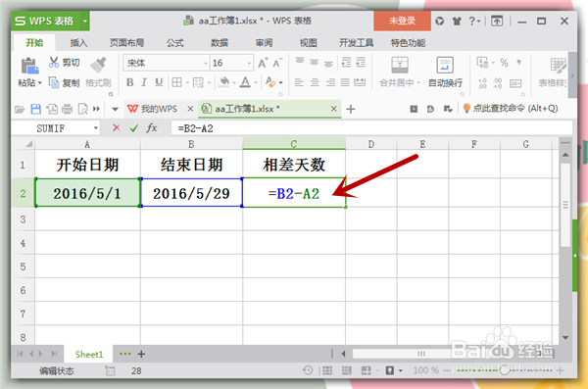Switch to 页面布局 tab
Viewport: 588px width, 389px height.
[126, 43]
